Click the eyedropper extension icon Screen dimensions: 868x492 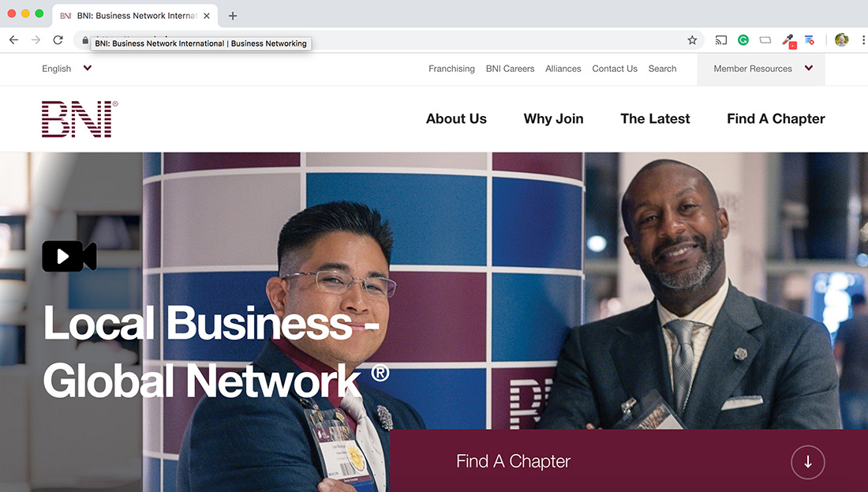pyautogui.click(x=788, y=41)
